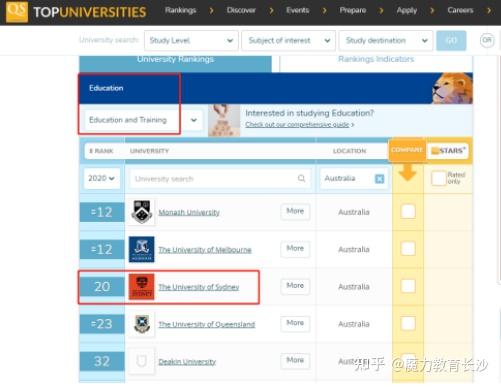Click More for University of Queensland

click(x=295, y=323)
